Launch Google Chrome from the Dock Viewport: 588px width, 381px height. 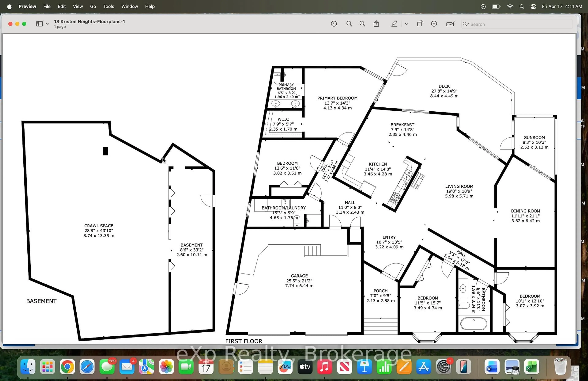(67, 367)
